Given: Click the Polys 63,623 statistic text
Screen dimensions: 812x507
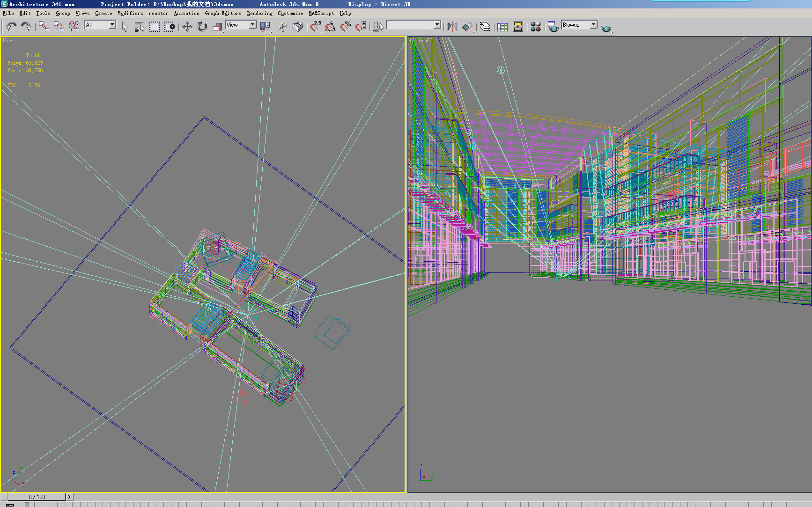Looking at the screenshot, I should tap(25, 63).
